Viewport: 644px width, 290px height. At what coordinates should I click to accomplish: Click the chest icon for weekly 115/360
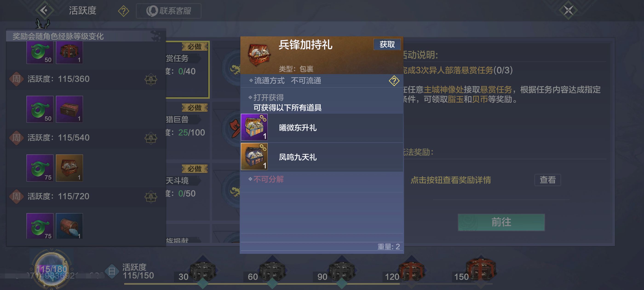pos(151,79)
